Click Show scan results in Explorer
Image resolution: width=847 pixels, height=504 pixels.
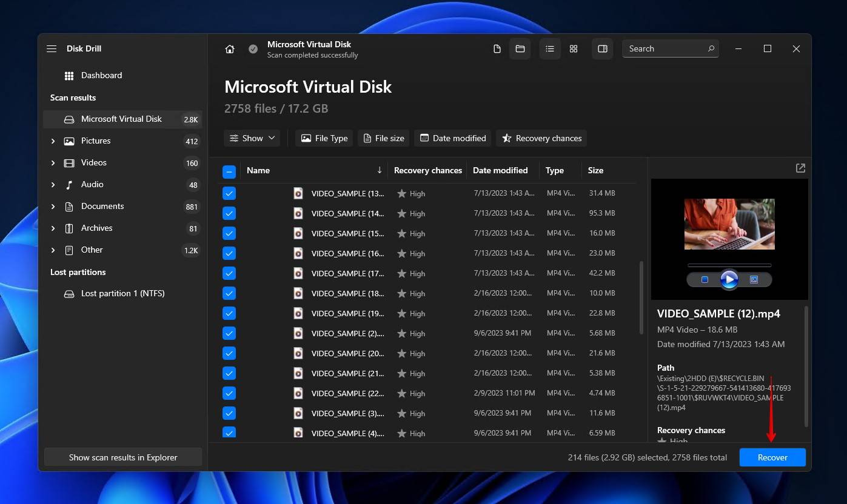123,457
